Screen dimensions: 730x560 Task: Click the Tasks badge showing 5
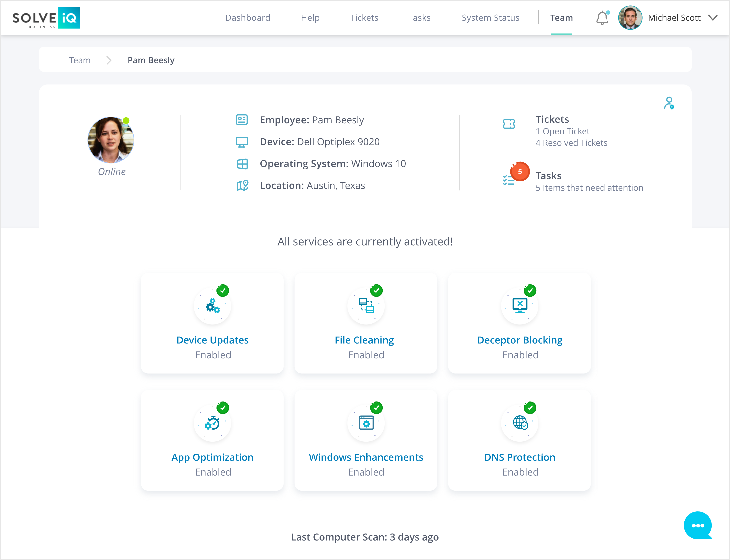(x=520, y=172)
